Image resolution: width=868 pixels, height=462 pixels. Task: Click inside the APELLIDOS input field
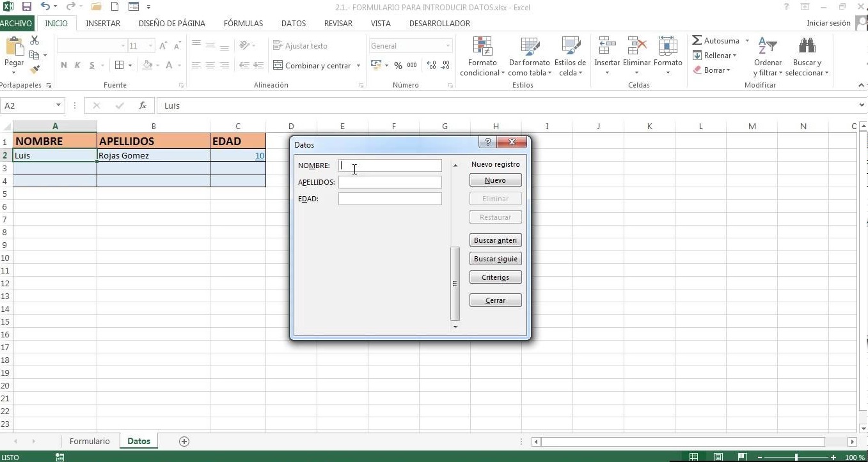390,182
